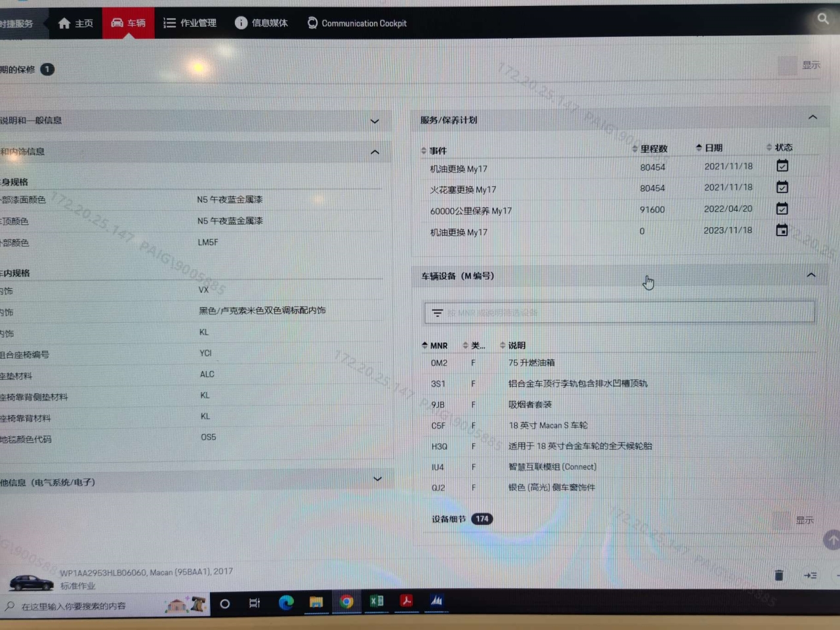Select the 3S1 roof rail equipment row
This screenshot has width=840, height=630.
pos(619,384)
